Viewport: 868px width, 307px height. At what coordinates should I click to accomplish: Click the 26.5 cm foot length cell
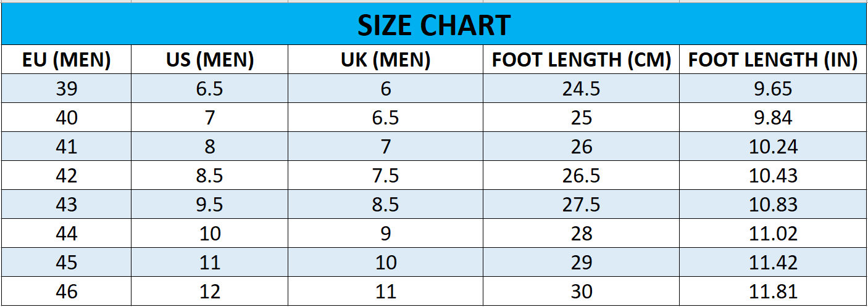pyautogui.click(x=582, y=176)
